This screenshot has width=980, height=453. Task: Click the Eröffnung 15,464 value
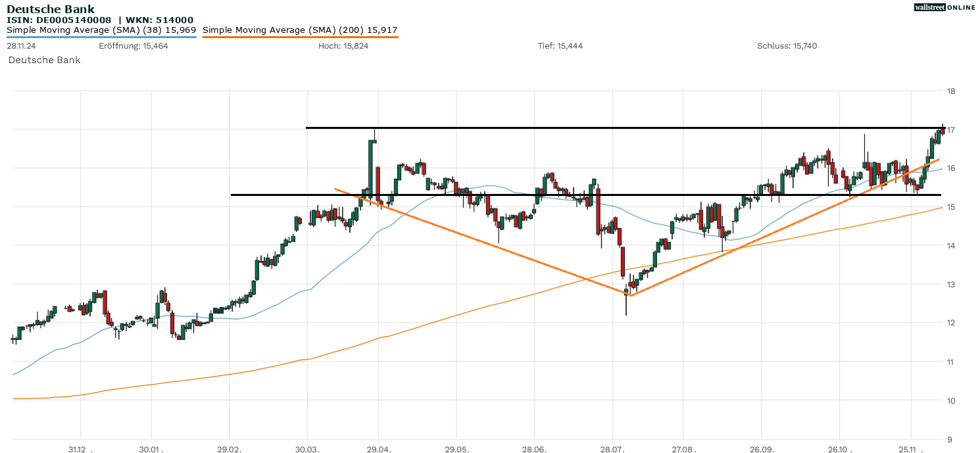pos(134,46)
